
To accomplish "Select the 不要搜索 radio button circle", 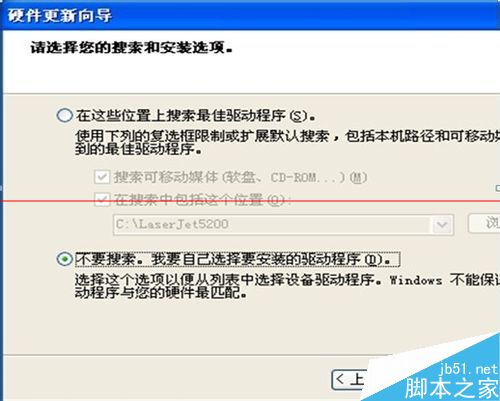I will tap(65, 259).
